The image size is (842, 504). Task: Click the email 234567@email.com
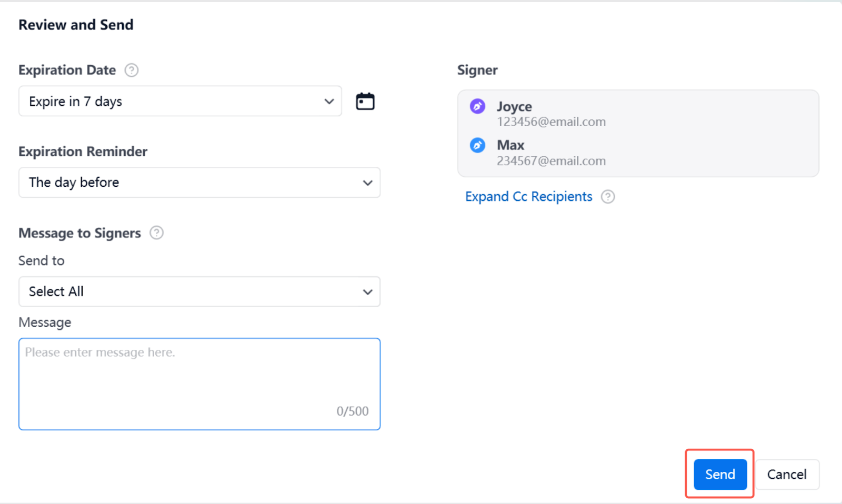(x=551, y=161)
